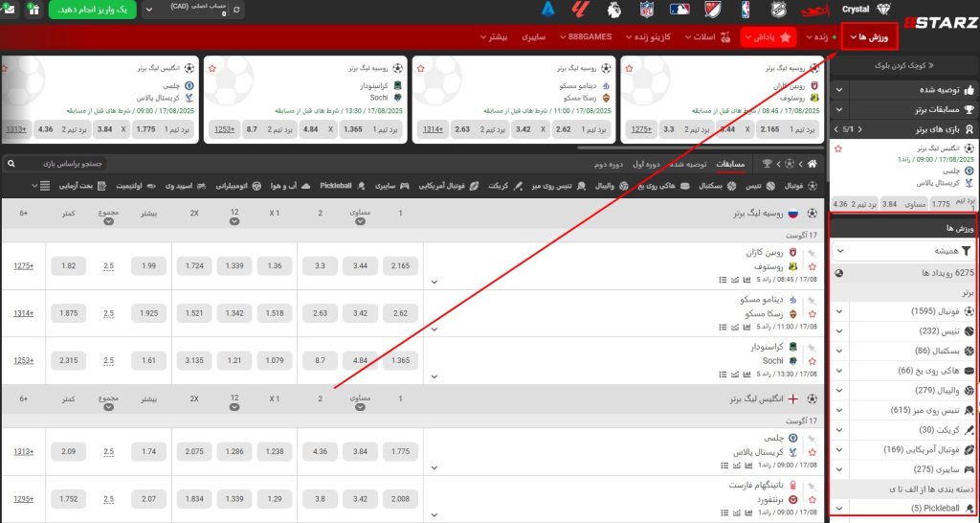Expand بسکتبال (86) in sidebar
Screen dimensions: 980x523
[x=839, y=351]
